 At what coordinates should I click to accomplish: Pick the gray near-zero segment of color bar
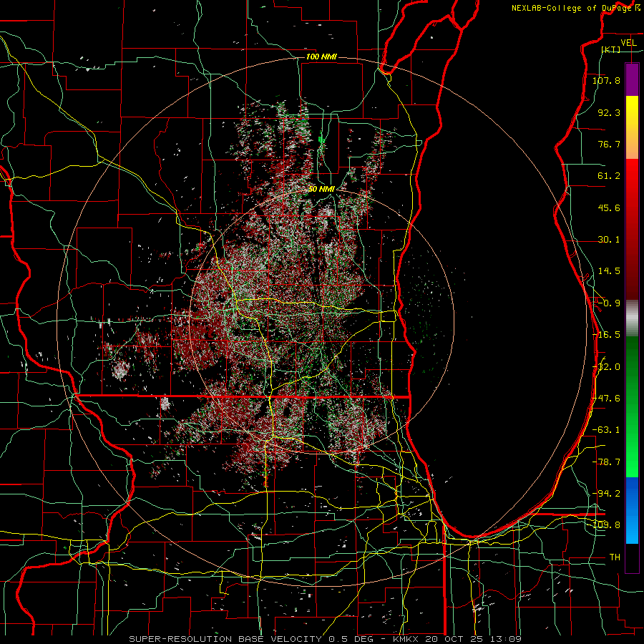click(x=632, y=318)
